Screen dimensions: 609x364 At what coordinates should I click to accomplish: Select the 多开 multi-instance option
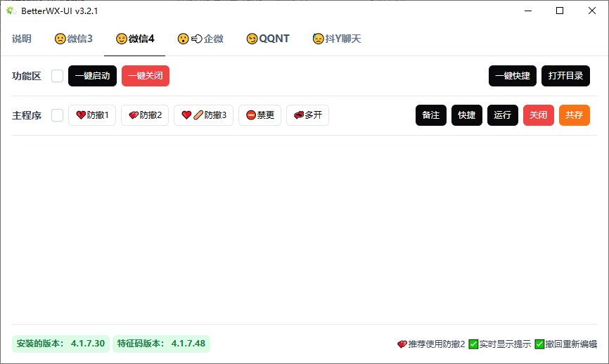tap(307, 115)
